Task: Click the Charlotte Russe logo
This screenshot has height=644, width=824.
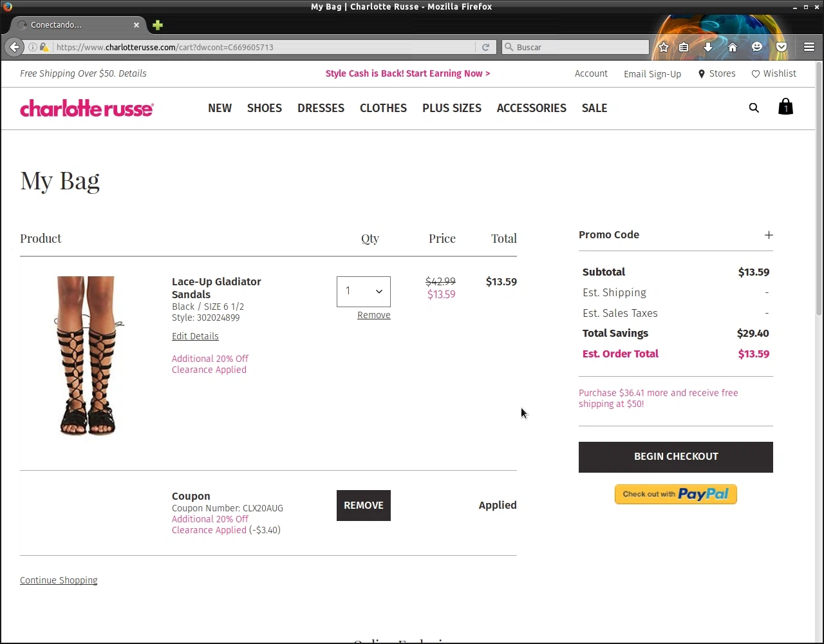Action: click(87, 108)
